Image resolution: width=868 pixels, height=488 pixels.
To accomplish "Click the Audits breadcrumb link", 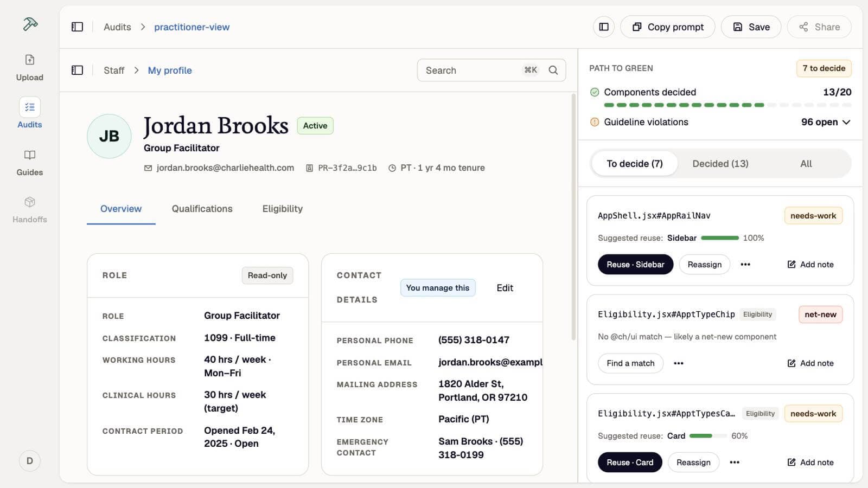I will tap(117, 27).
